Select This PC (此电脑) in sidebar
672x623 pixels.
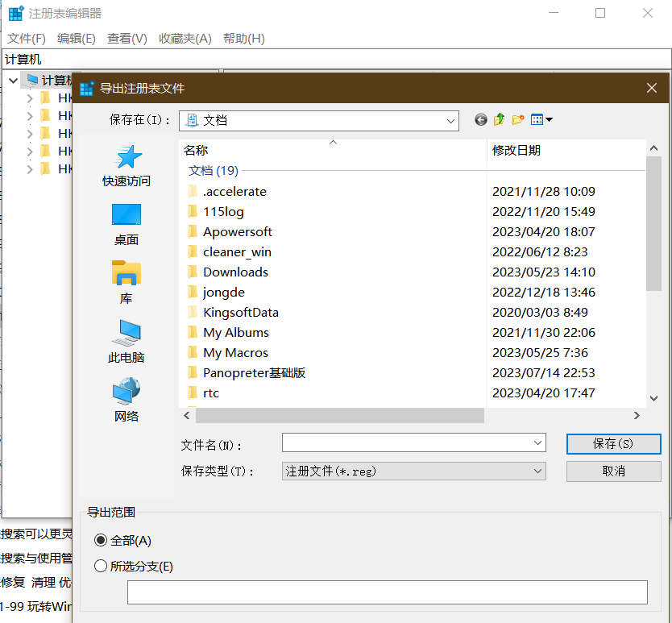coord(127,342)
